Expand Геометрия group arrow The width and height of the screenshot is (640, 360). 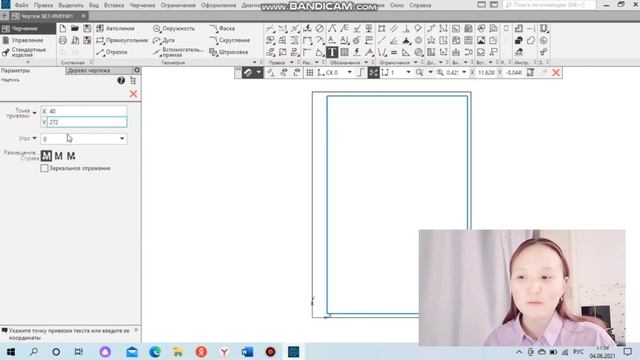point(255,62)
